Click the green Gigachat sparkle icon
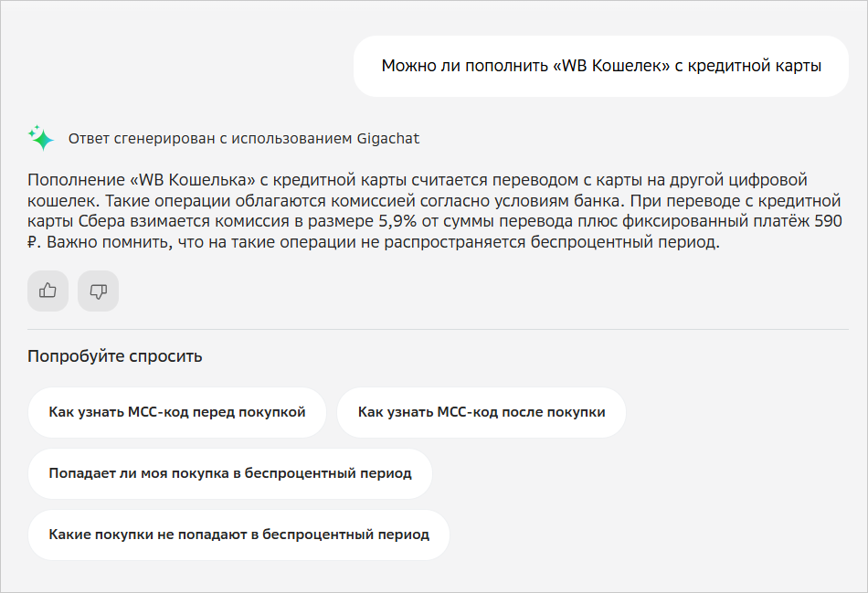This screenshot has width=868, height=593. (x=41, y=138)
